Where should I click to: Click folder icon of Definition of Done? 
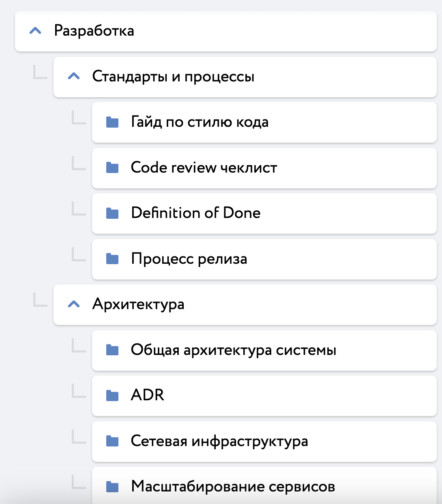click(x=112, y=213)
